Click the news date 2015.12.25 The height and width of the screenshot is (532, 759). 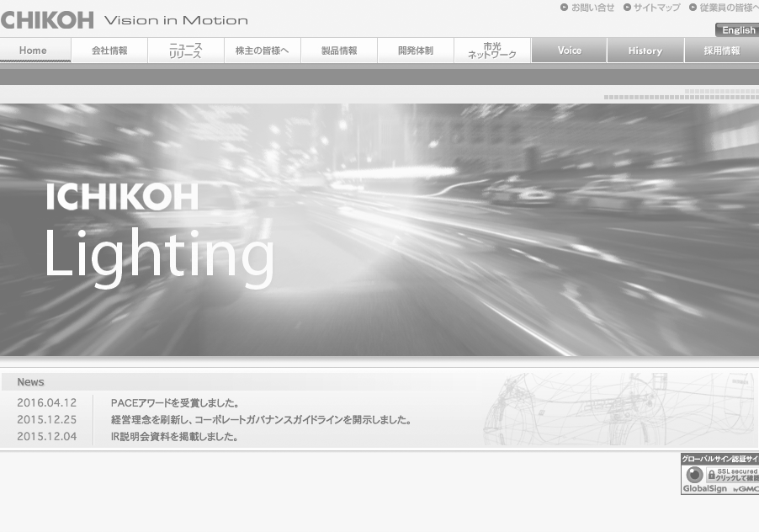47,420
